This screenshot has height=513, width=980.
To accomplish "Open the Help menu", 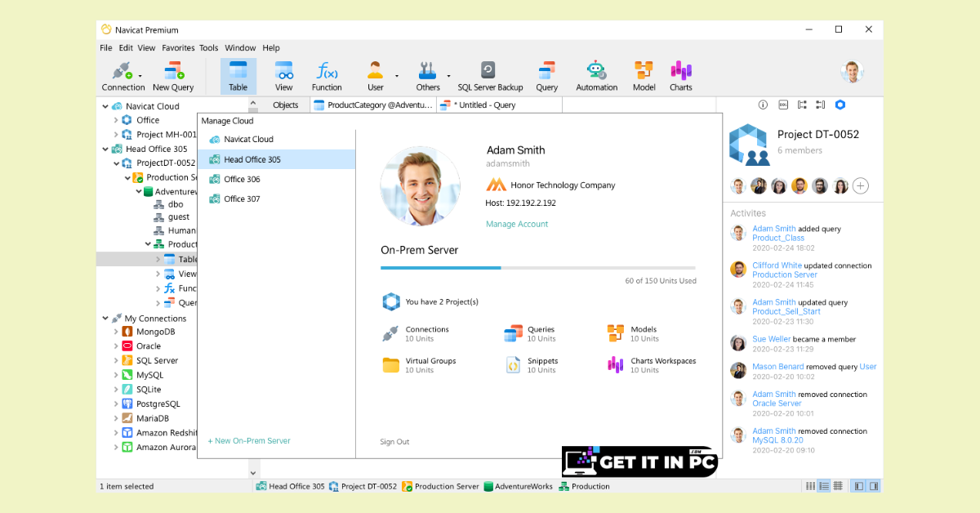I will tap(271, 48).
